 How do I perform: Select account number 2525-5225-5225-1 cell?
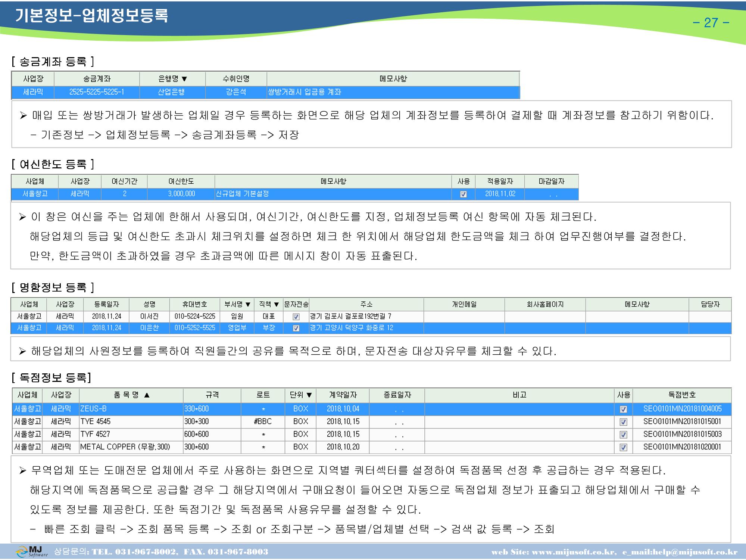(x=97, y=92)
